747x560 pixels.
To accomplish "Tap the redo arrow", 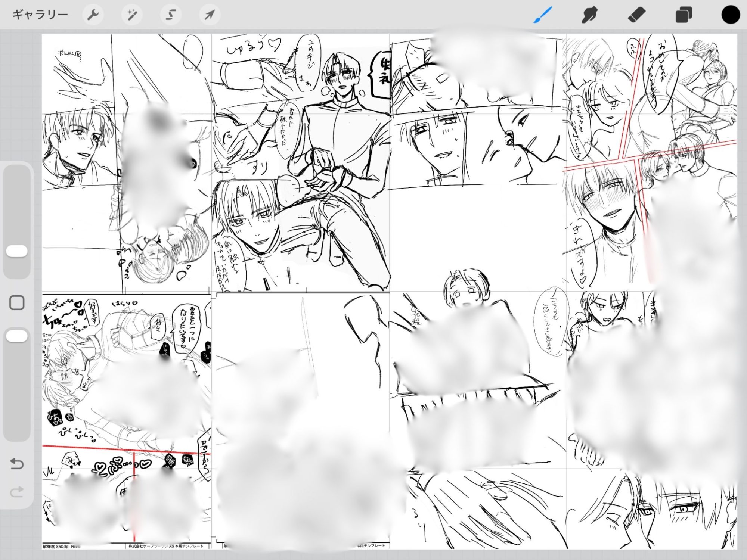I will tap(17, 492).
